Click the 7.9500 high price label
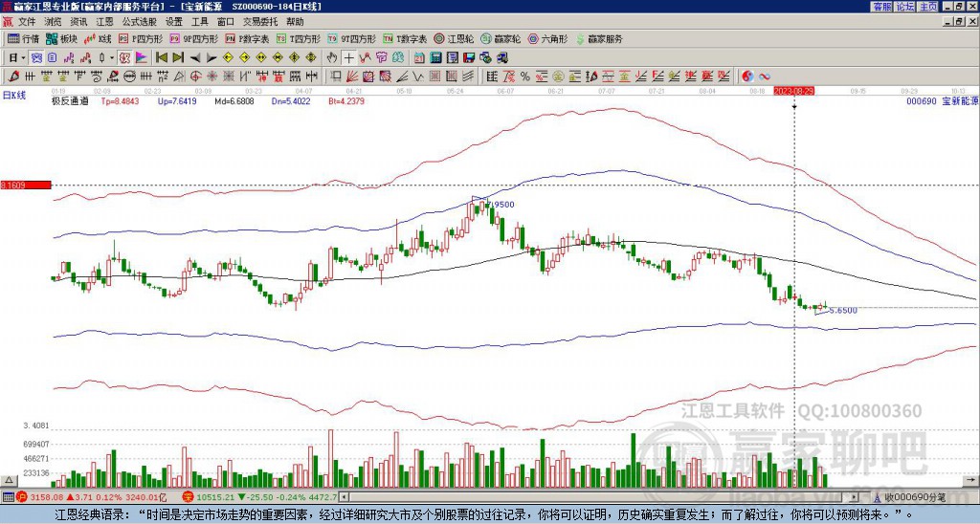Screen dimensions: 980x524 [501, 205]
